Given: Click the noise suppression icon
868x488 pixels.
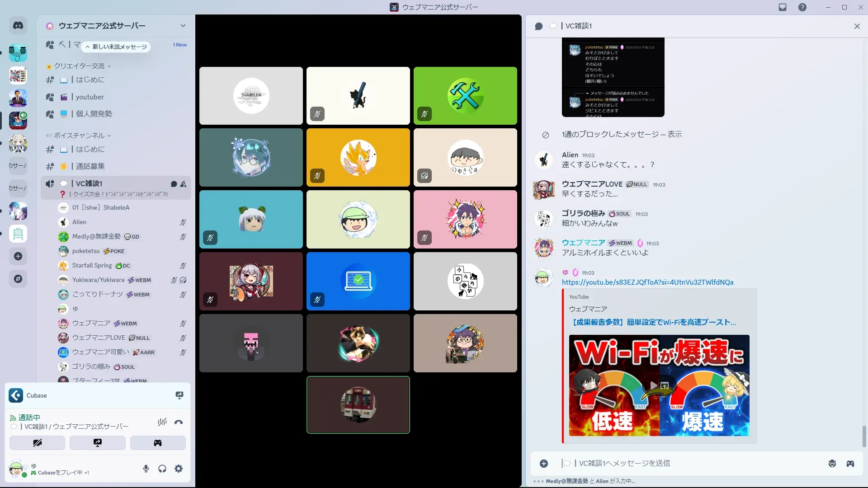Looking at the screenshot, I should [162, 422].
